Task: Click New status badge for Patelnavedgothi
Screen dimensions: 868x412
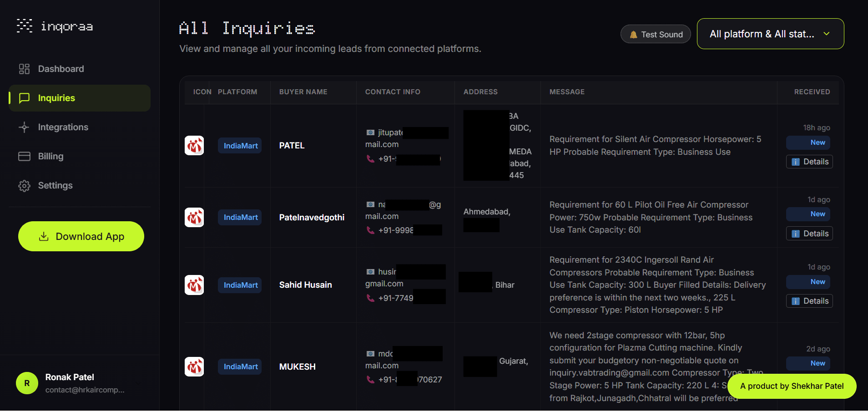Action: 809,214
